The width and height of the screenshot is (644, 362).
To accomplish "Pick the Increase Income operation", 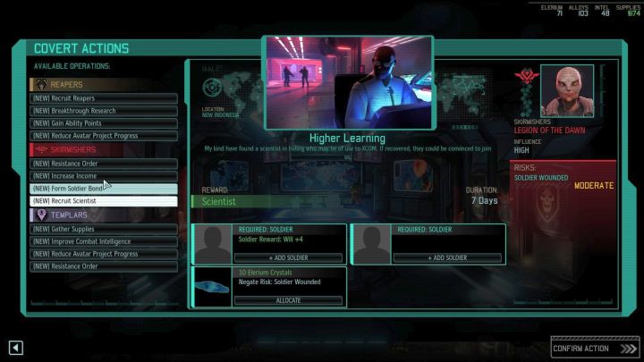I will pyautogui.click(x=104, y=176).
